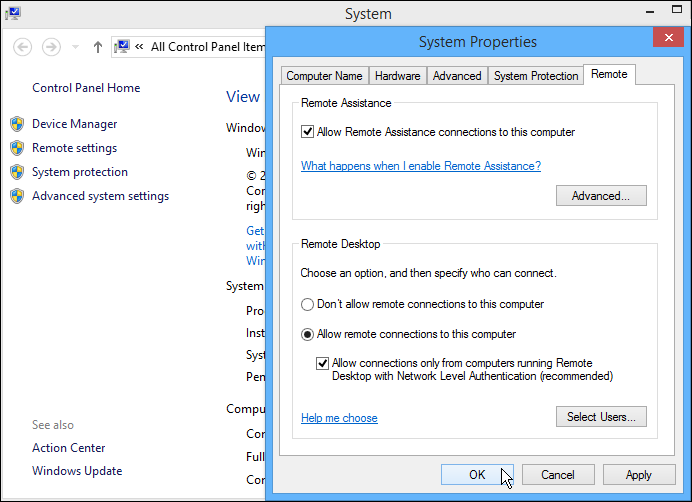692x502 pixels.
Task: Go forward in the System window
Action: pyautogui.click(x=51, y=47)
